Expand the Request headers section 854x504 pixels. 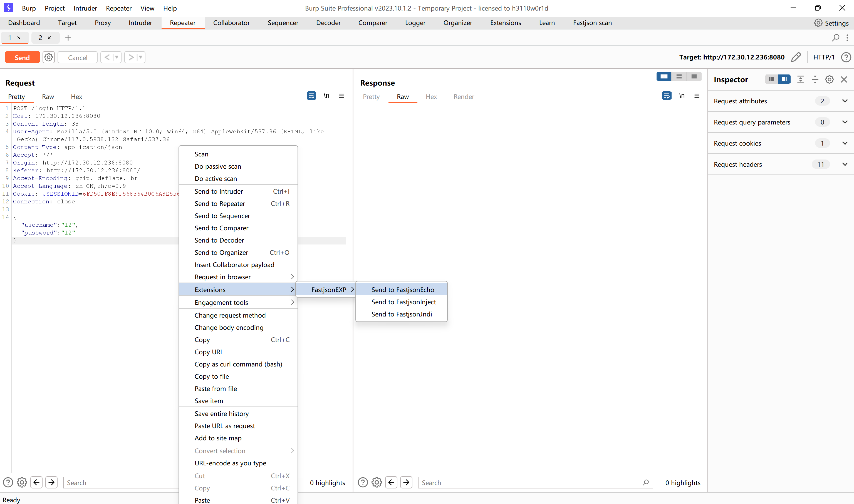(x=845, y=164)
